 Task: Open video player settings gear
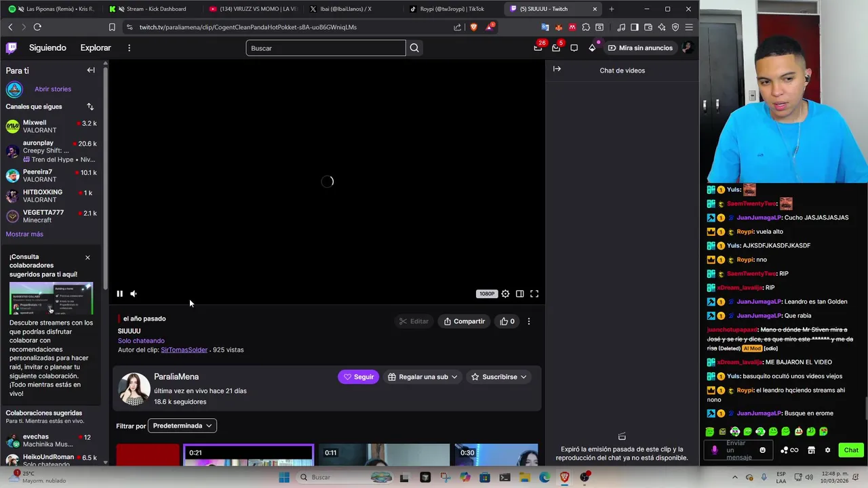505,293
